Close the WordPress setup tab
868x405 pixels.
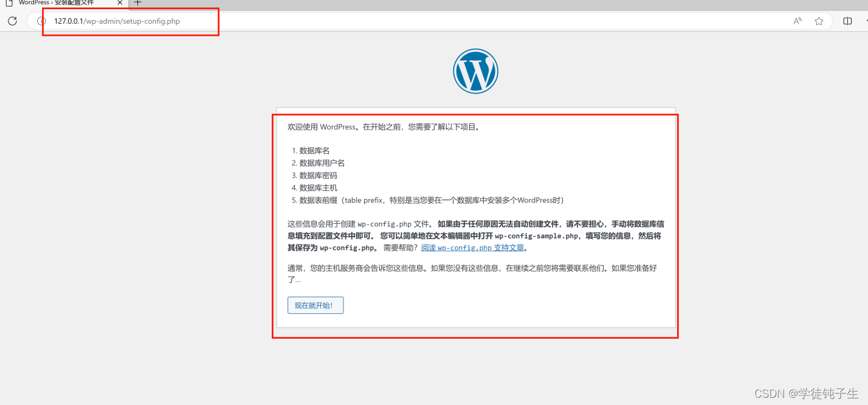120,3
